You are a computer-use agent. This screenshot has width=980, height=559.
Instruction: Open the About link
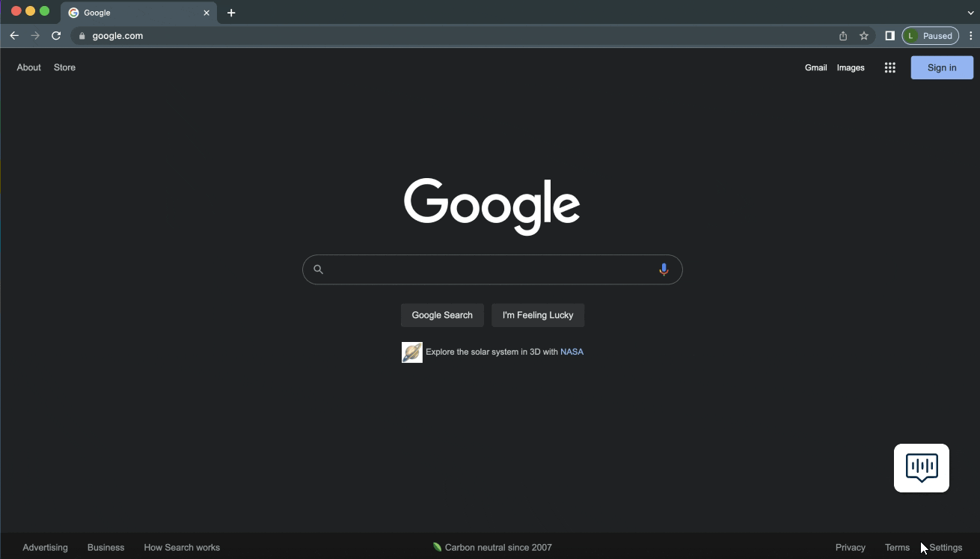28,67
